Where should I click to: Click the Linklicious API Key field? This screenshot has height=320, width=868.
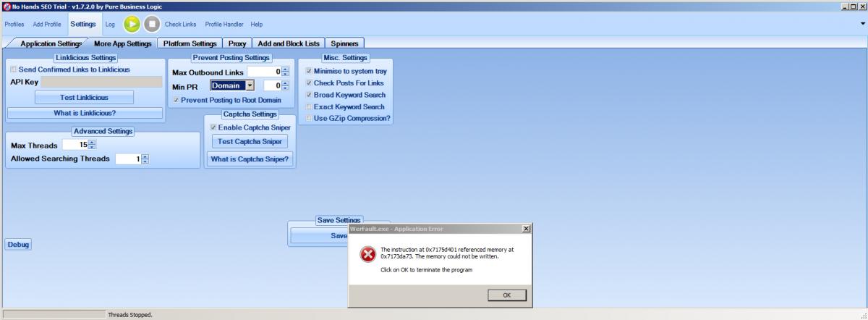coord(102,82)
